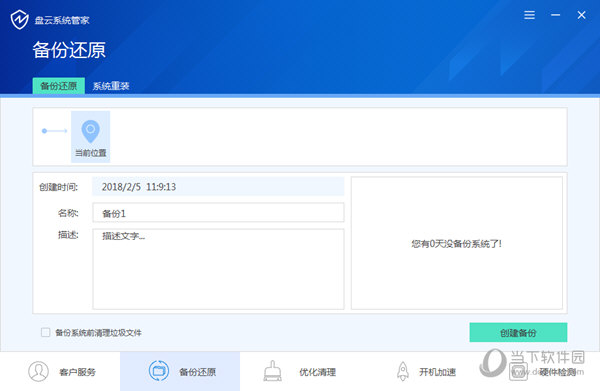Image resolution: width=600 pixels, height=391 pixels.
Task: Click the 创建备份 button
Action: coord(518,332)
